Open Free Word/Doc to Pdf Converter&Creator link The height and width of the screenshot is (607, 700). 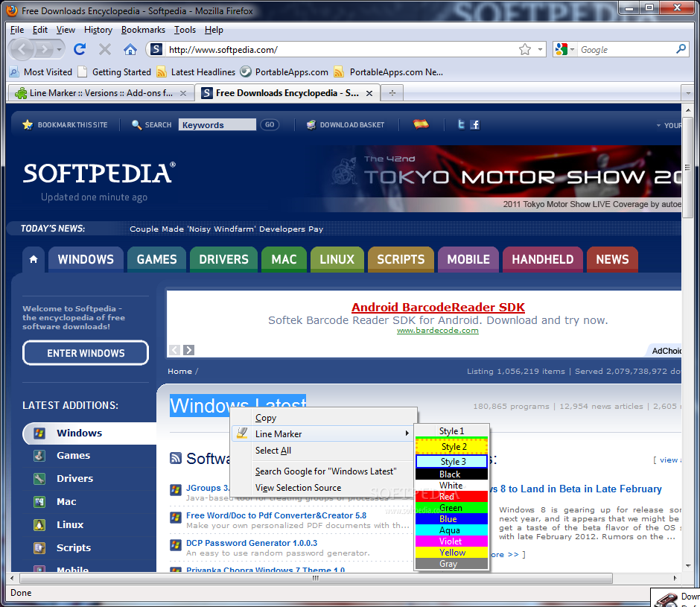pos(276,515)
